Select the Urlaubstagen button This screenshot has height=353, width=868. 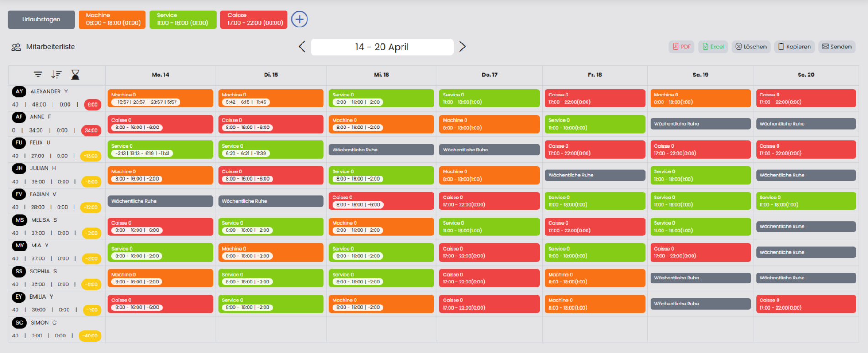tap(41, 19)
